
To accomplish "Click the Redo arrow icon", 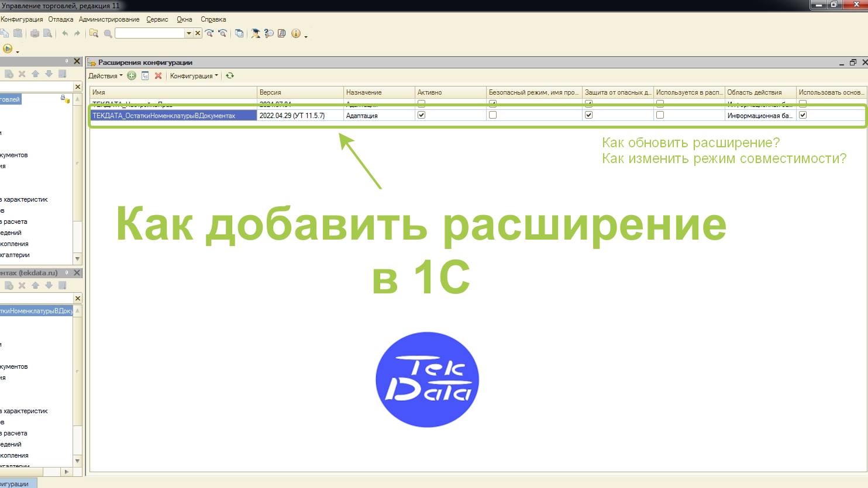I will [x=77, y=33].
